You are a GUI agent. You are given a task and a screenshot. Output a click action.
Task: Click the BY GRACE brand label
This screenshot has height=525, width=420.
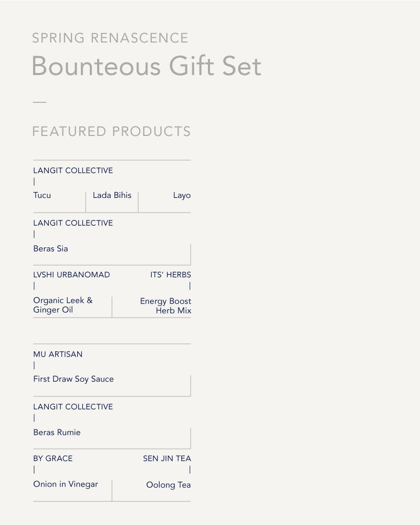(x=53, y=458)
